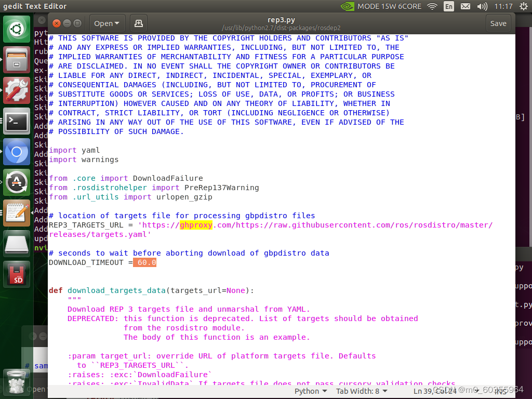Click the 'THIS SOFTWARE IS PROVIDED' comment line
Viewport: 532px width, 399px height.
coord(229,38)
